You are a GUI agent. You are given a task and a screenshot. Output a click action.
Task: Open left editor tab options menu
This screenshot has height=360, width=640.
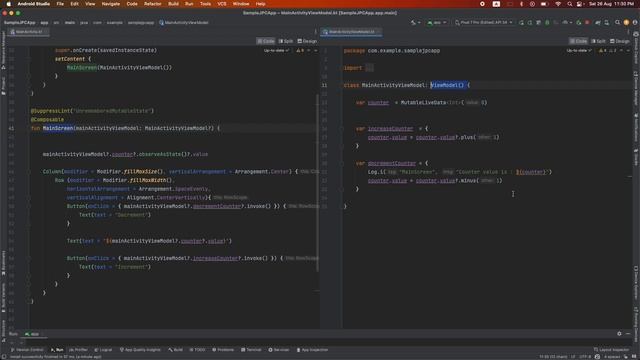pyautogui.click(x=316, y=32)
